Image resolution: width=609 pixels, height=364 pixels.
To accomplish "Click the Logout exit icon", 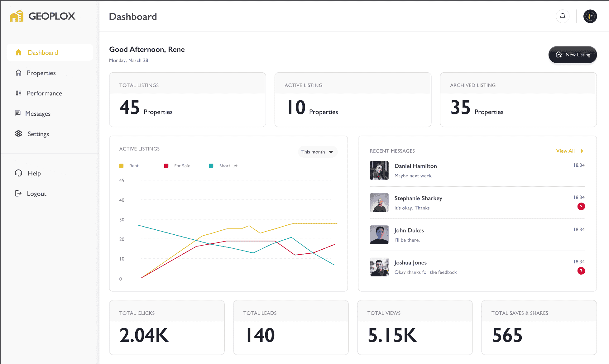I will point(18,193).
